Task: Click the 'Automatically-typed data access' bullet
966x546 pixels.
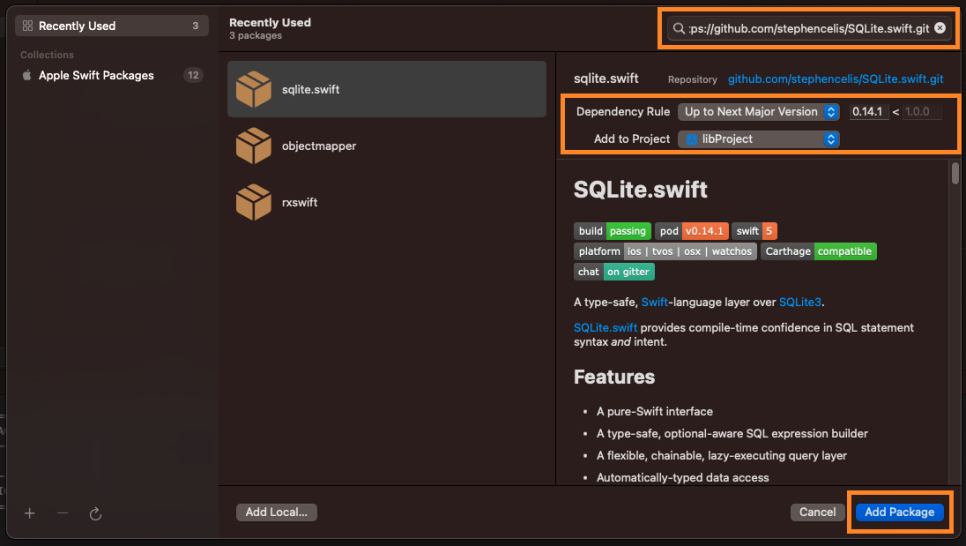Action: click(683, 478)
